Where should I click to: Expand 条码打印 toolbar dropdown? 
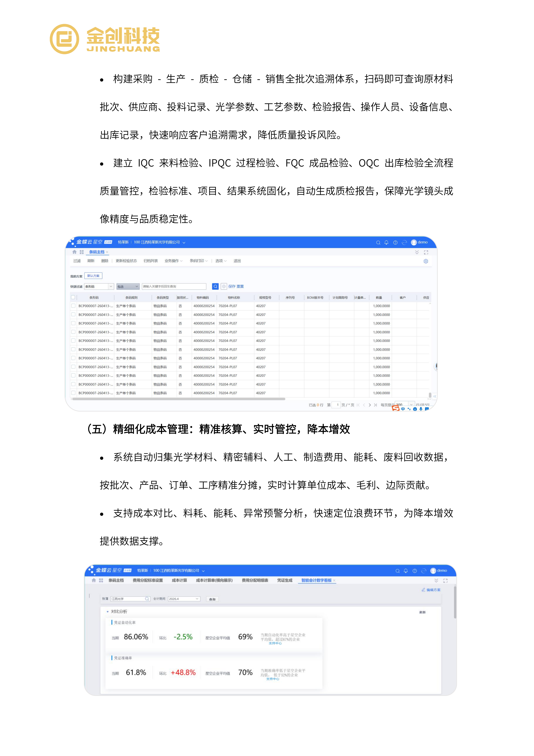198,261
